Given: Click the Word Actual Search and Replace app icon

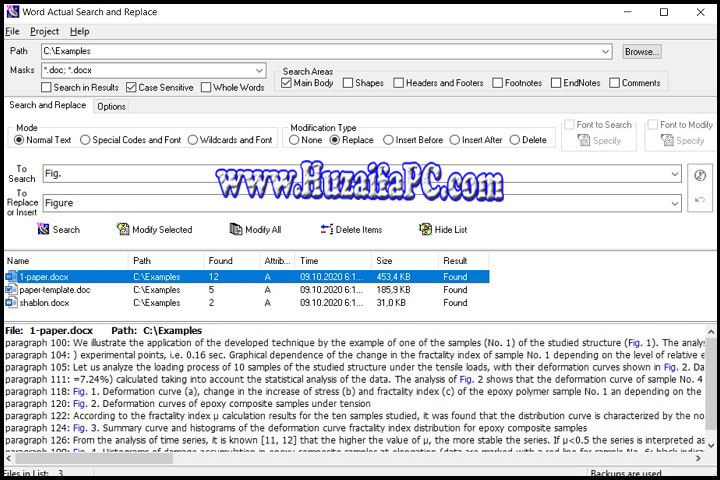Looking at the screenshot, I should point(12,12).
